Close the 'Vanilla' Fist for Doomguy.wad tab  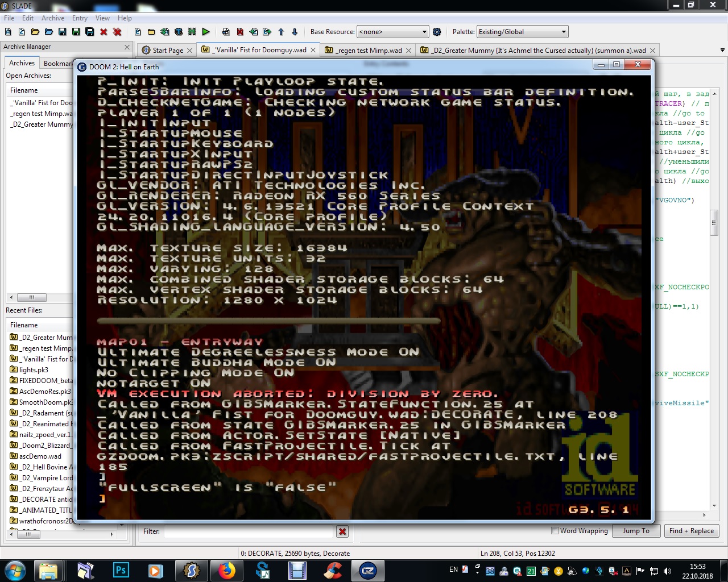point(313,50)
